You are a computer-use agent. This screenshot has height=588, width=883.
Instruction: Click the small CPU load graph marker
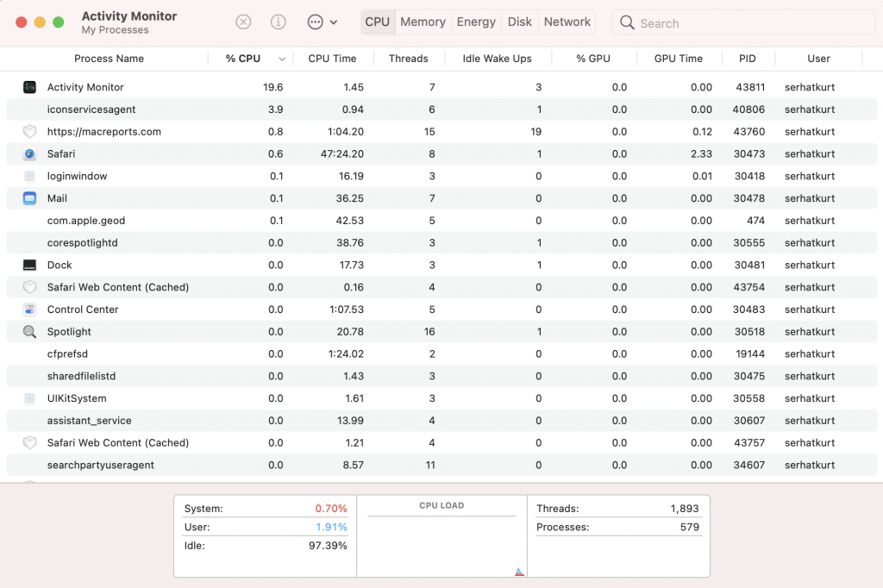(519, 572)
